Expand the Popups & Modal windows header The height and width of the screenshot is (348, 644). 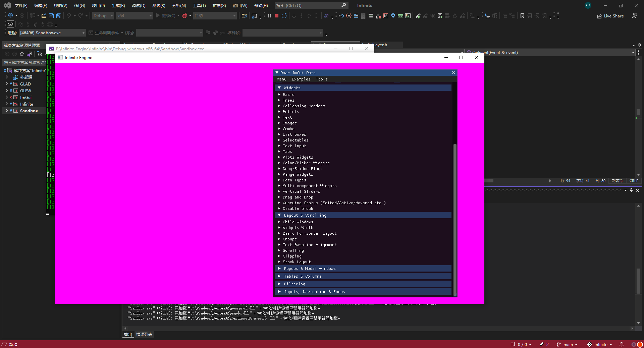click(363, 269)
